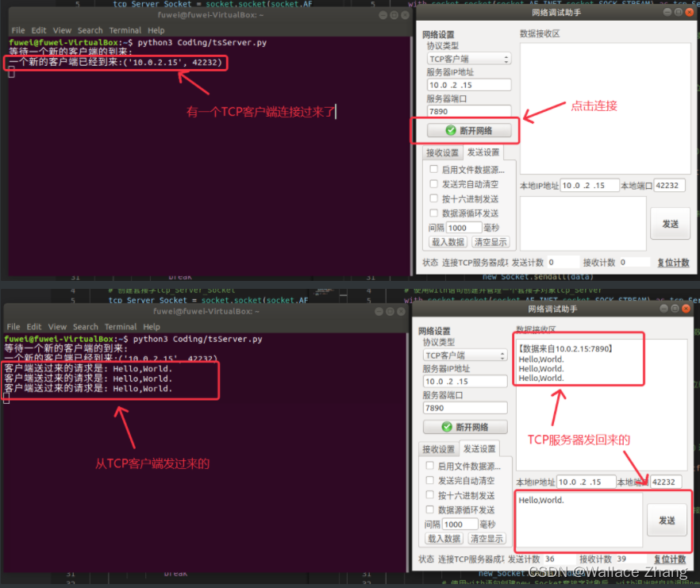Open Edit menu in upper terminal window
Image resolution: width=700 pixels, height=588 pixels.
pos(39,30)
